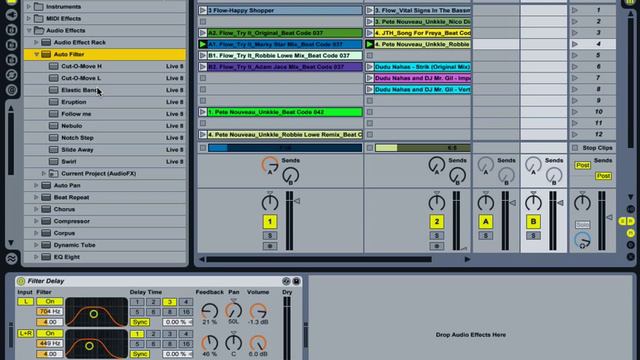Solo track 2 with S button
The image size is (640, 360).
pos(436,236)
